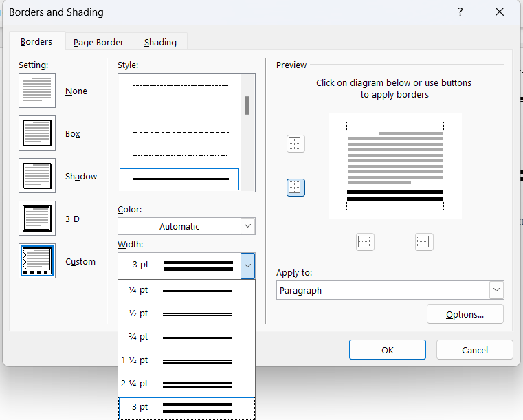Click the Cancel button

coord(475,350)
